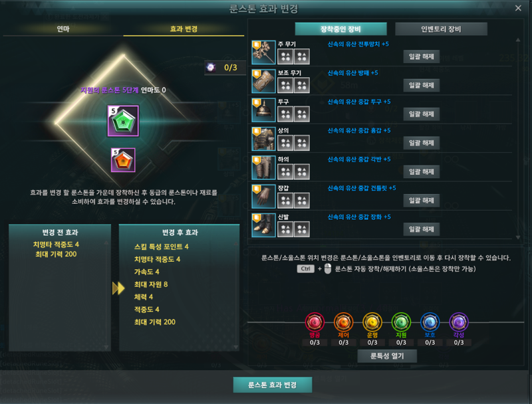The image size is (532, 404).
Task: Select the red 맹공 rune attribute orb
Action: [x=315, y=322]
